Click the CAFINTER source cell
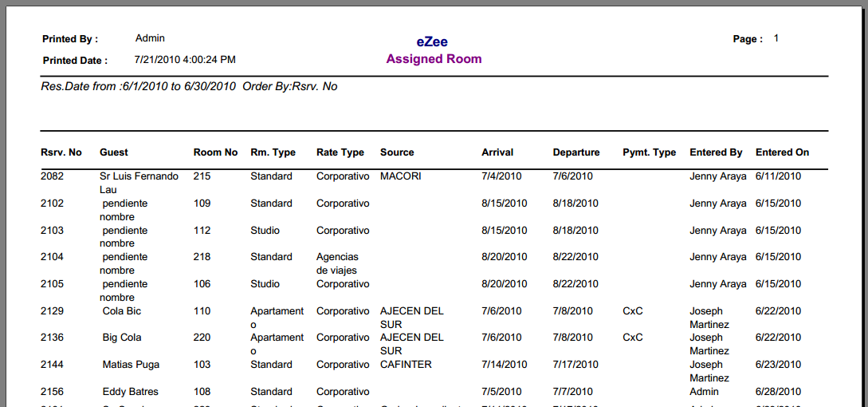Screen dimensions: 868x407 pos(406,365)
